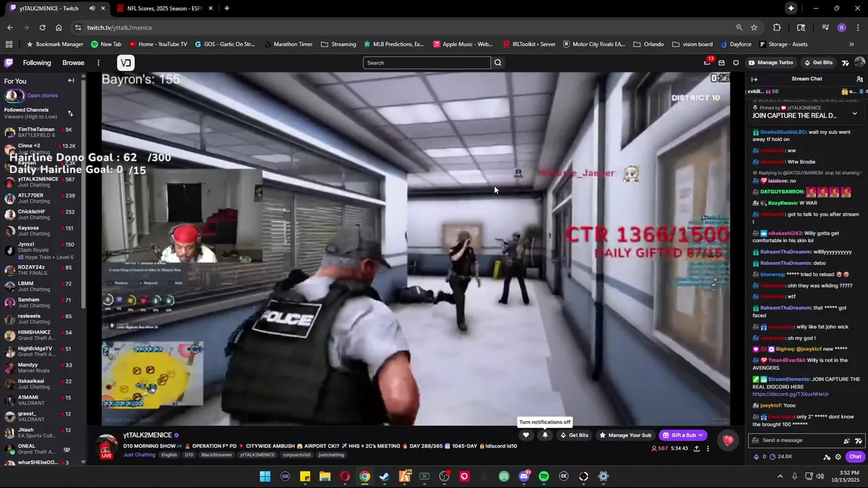Open the Twitch messages envelope icon
The width and height of the screenshot is (868, 488).
tap(722, 63)
